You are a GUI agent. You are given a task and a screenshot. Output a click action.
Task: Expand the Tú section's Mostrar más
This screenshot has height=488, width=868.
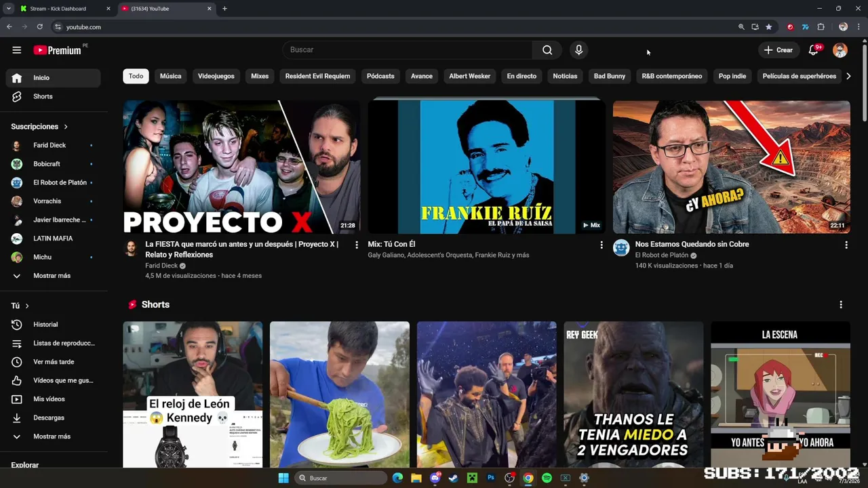[x=54, y=436]
